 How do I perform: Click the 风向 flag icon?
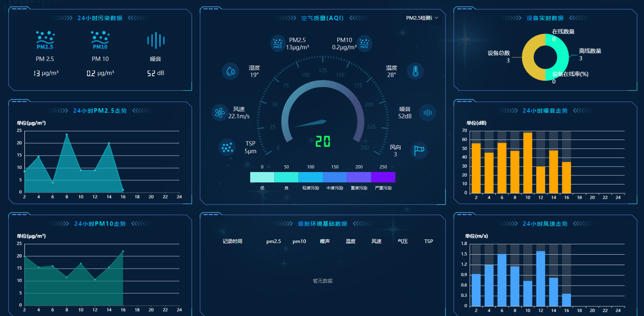tap(419, 150)
